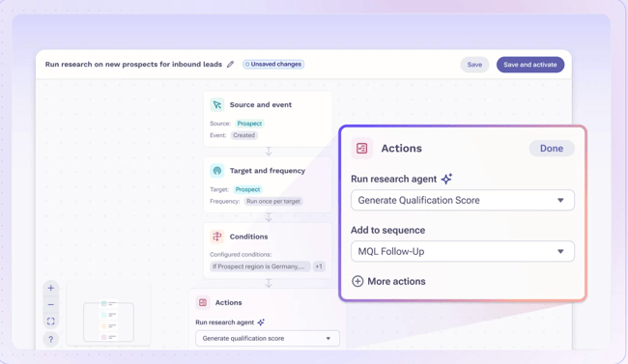Edit workflow name with pencil icon
The image size is (628, 364).
(x=230, y=64)
